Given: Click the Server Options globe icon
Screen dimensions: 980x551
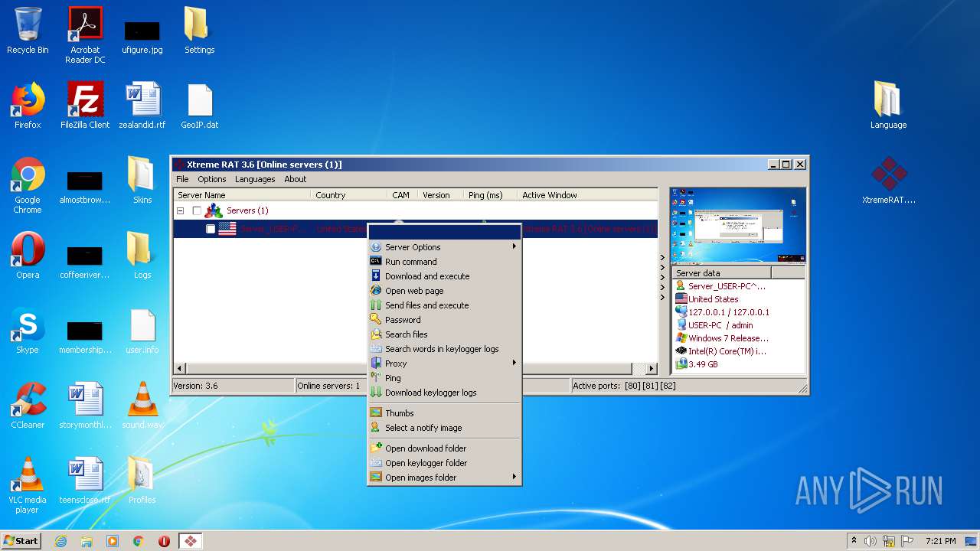Looking at the screenshot, I should click(x=376, y=247).
